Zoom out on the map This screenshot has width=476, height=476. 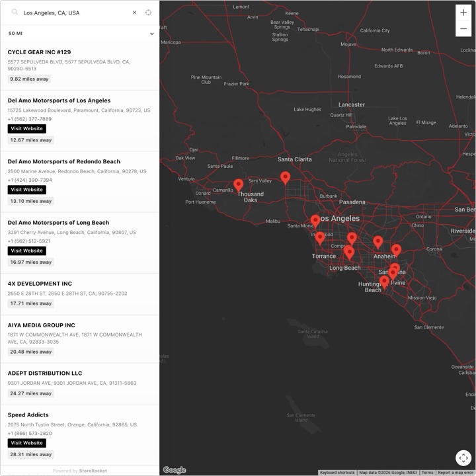463,28
